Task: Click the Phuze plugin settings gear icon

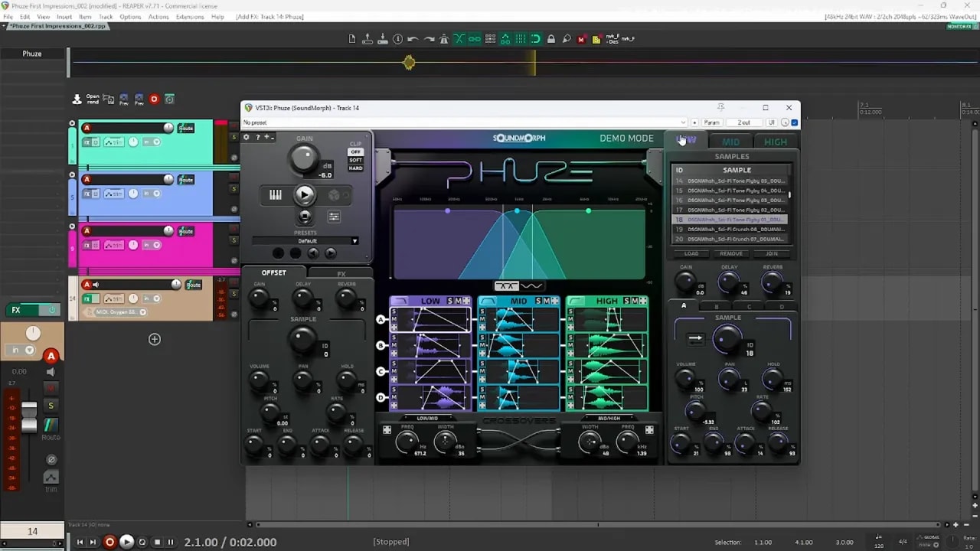Action: click(247, 138)
